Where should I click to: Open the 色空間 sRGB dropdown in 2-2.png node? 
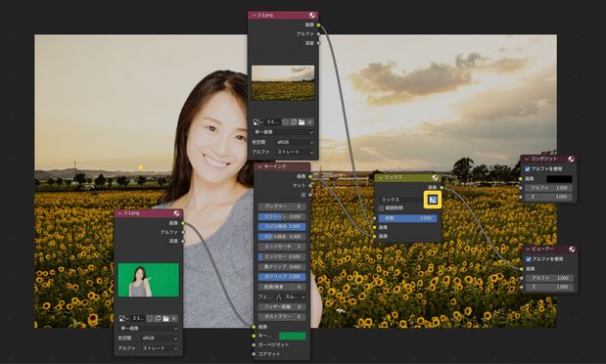[295, 142]
